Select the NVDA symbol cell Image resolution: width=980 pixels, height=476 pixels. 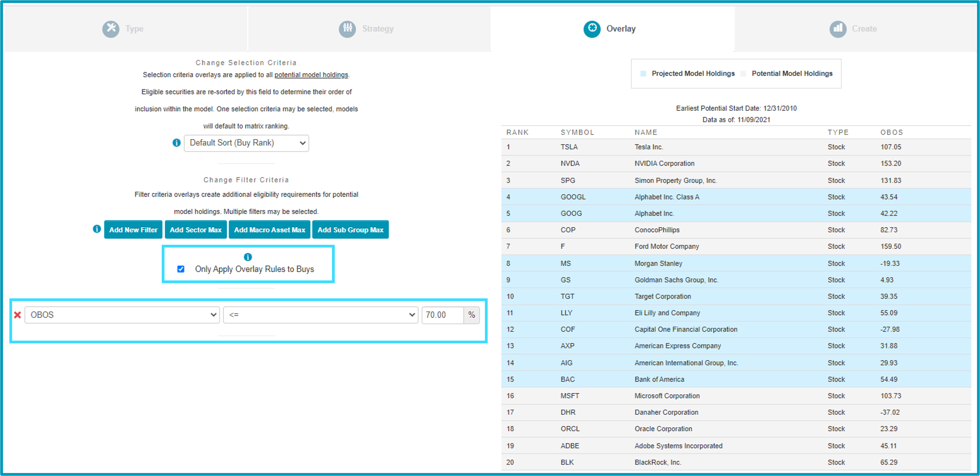tap(570, 163)
